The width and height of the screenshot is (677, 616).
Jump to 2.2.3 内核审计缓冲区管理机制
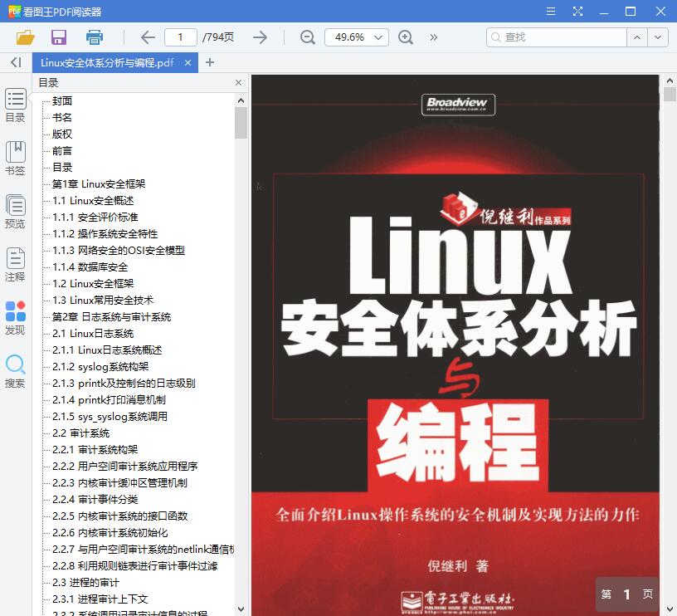119,483
